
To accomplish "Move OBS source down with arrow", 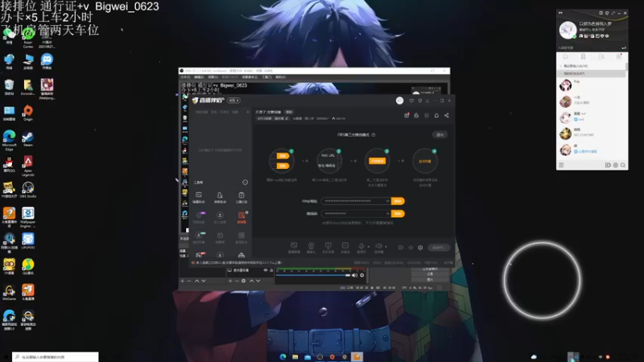I will click(258, 281).
